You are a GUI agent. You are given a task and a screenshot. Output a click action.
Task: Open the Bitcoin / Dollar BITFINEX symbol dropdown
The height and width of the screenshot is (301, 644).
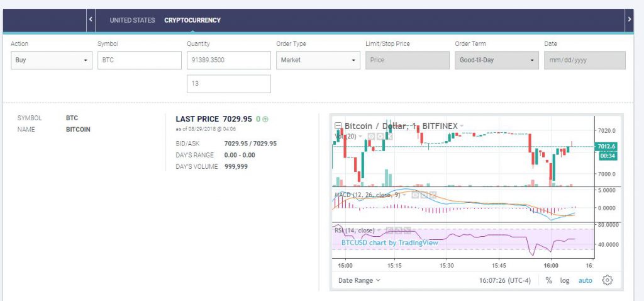462,126
